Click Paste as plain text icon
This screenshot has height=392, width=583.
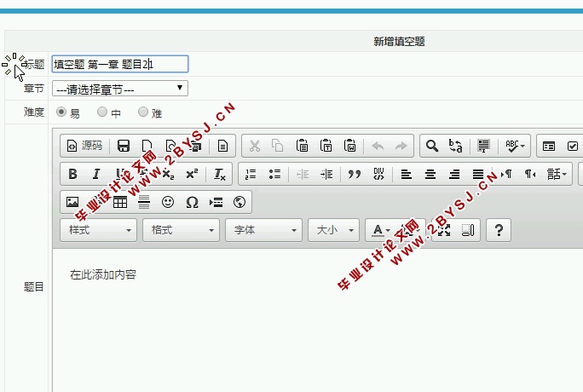click(x=326, y=146)
